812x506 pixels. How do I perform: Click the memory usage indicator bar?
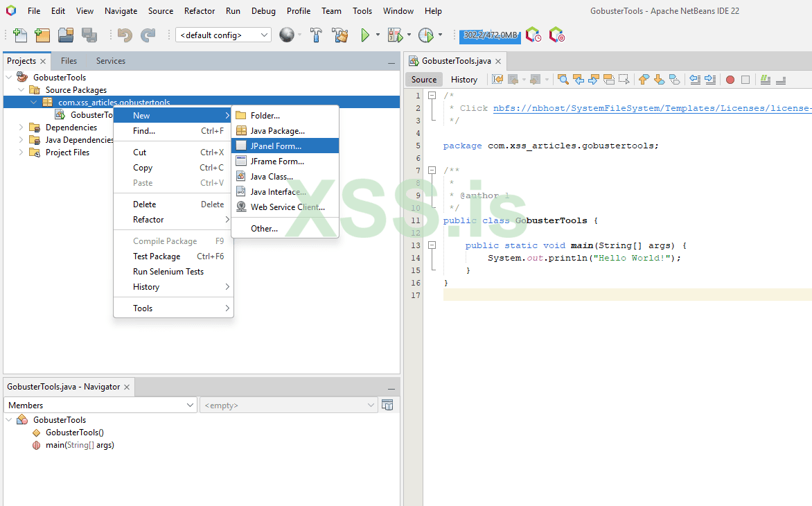(490, 35)
